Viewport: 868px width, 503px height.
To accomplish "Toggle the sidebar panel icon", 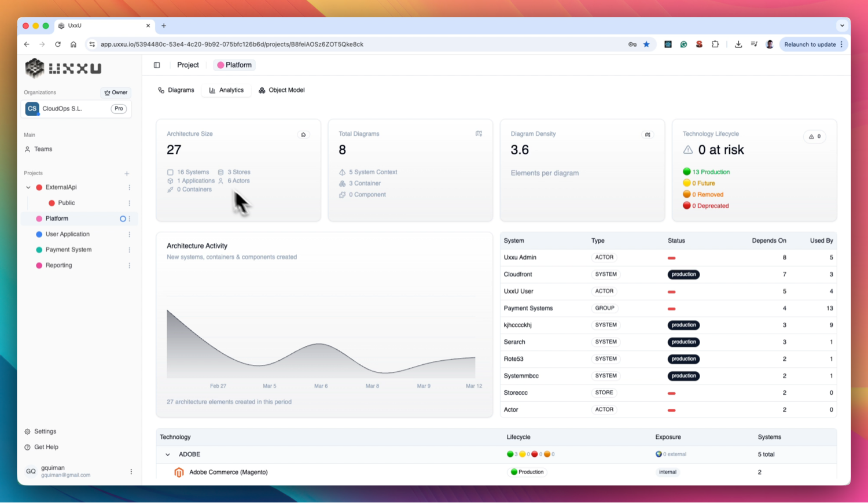I will [x=157, y=65].
